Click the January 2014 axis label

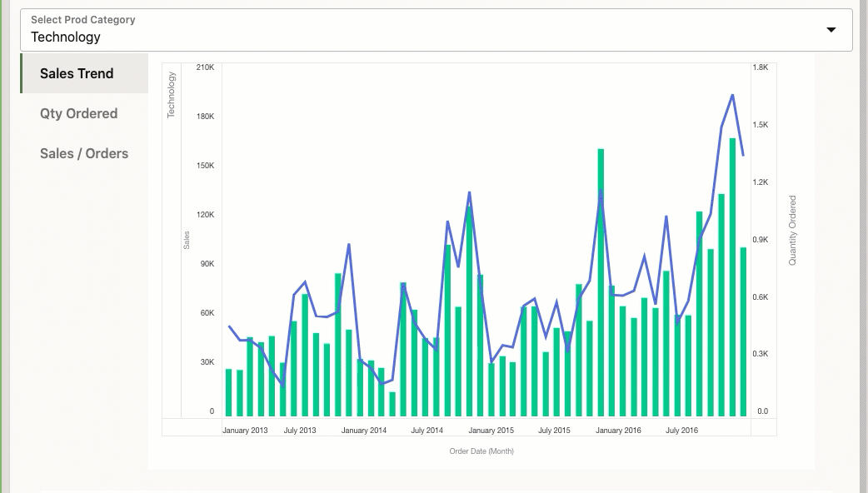[364, 430]
